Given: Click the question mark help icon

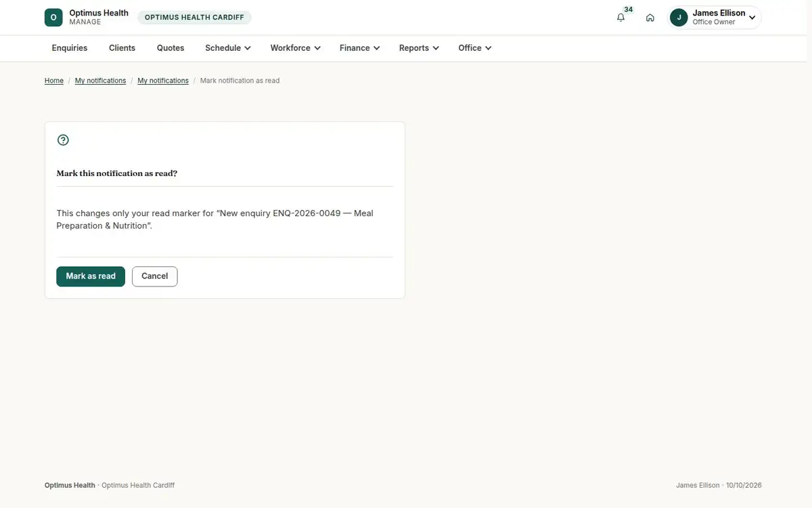Looking at the screenshot, I should coord(63,140).
